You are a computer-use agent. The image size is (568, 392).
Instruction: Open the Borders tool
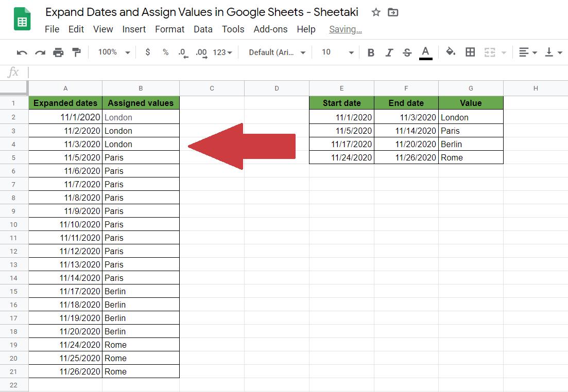(x=470, y=52)
